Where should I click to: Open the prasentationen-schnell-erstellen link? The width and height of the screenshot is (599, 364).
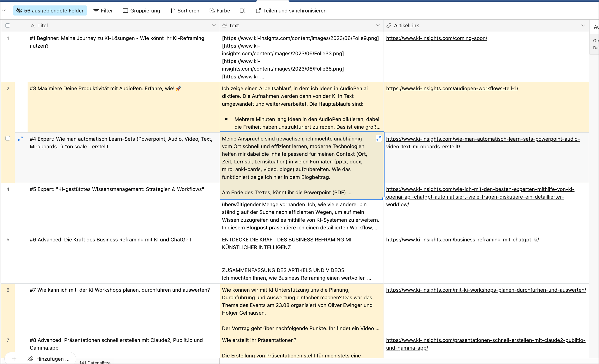click(486, 344)
